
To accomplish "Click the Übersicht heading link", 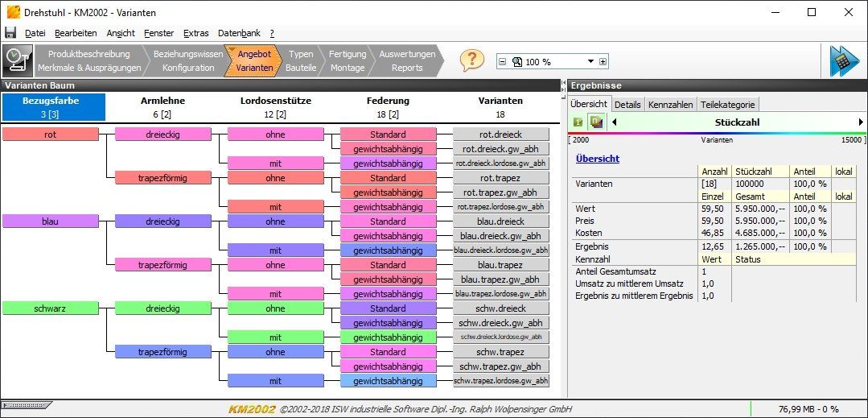I will (x=598, y=159).
